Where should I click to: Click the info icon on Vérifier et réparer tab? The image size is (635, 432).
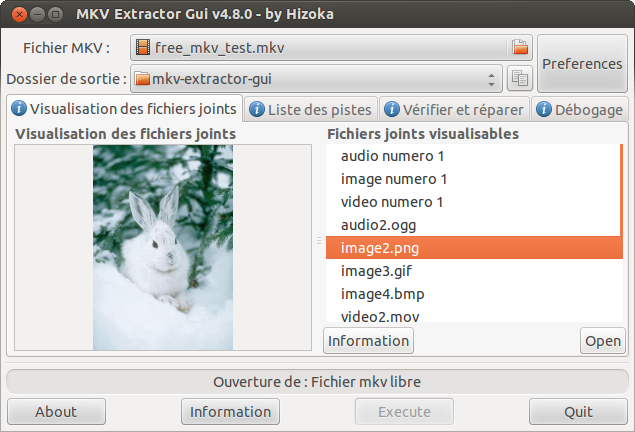point(392,109)
